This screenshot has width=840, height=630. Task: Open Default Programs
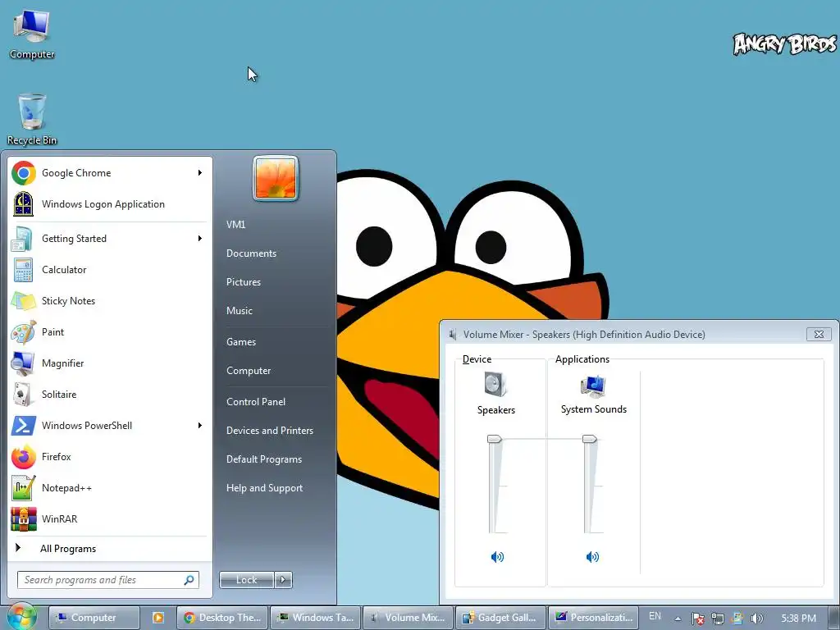pyautogui.click(x=263, y=459)
